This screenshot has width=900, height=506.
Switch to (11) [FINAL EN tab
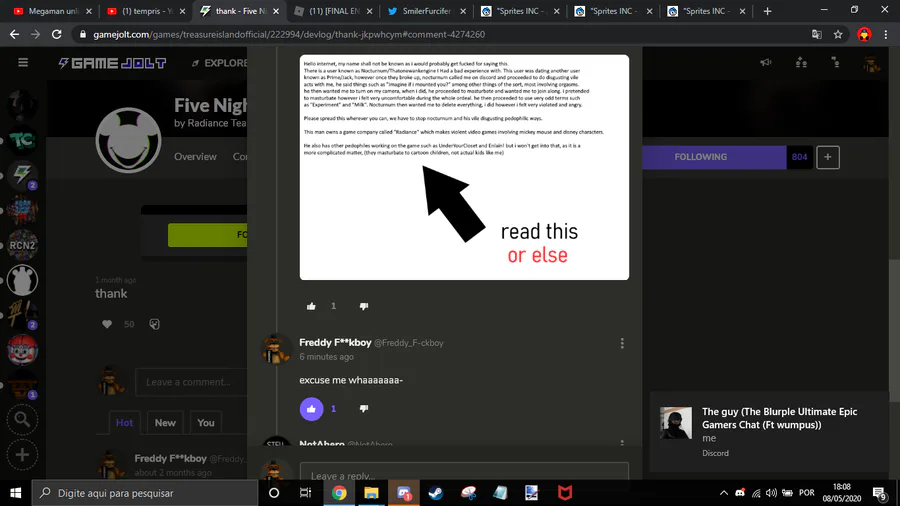pos(333,11)
